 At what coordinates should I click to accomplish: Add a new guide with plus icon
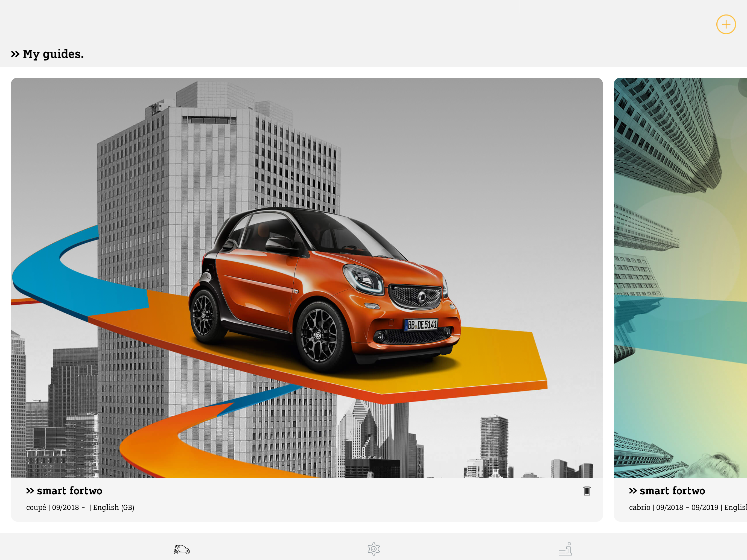coord(726,24)
